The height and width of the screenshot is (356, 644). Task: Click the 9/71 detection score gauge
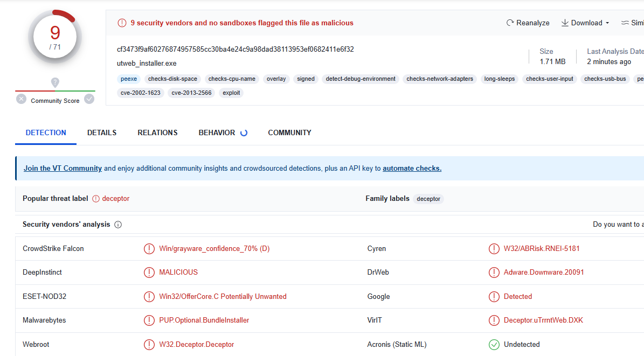55,37
